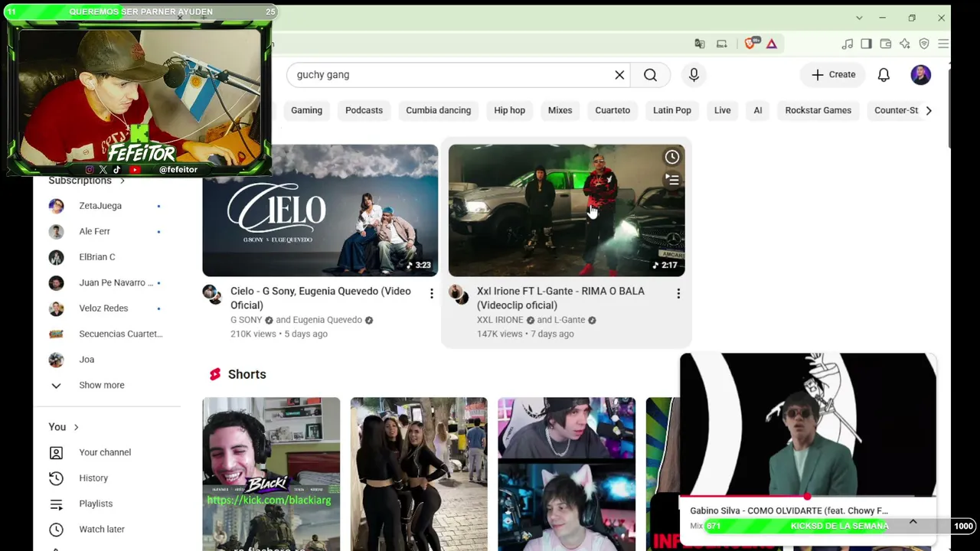Open the Brave Playlist music note icon
The width and height of the screenshot is (980, 551).
click(847, 44)
